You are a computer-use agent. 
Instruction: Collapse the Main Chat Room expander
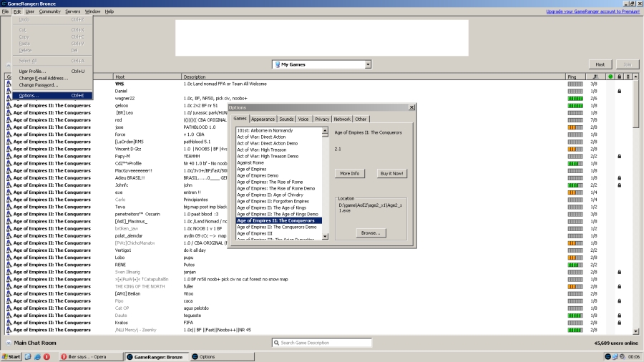tap(8, 343)
